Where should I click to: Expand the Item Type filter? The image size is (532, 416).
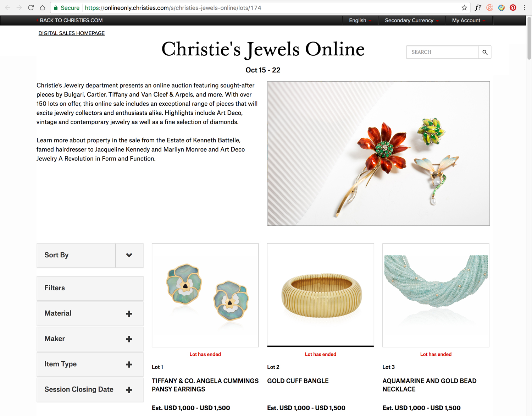pyautogui.click(x=90, y=365)
